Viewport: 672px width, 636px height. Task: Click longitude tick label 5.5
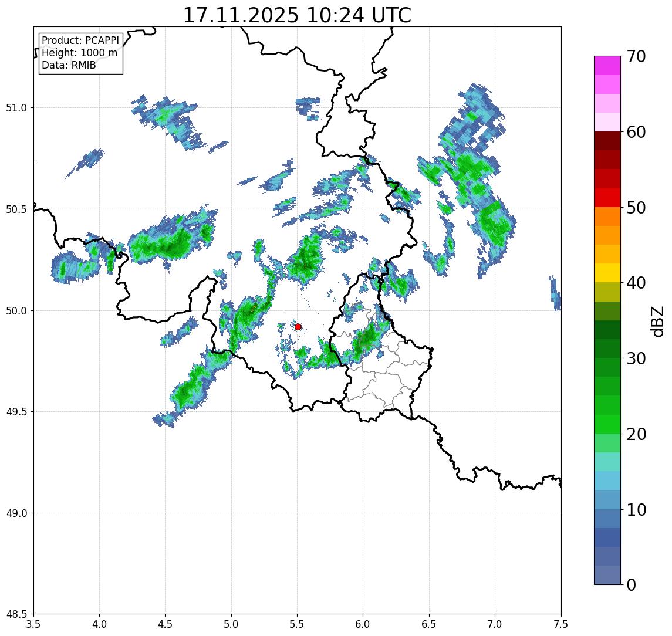[298, 624]
